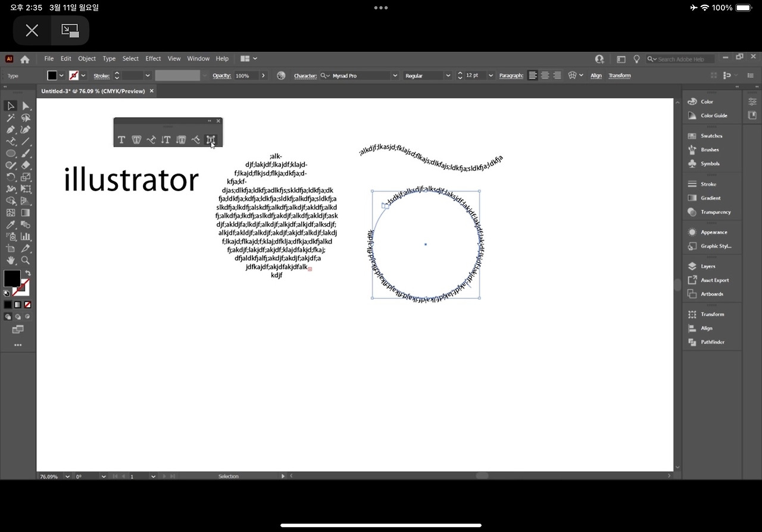The width and height of the screenshot is (762, 532).
Task: Open the Transform panel link
Action: coord(619,76)
